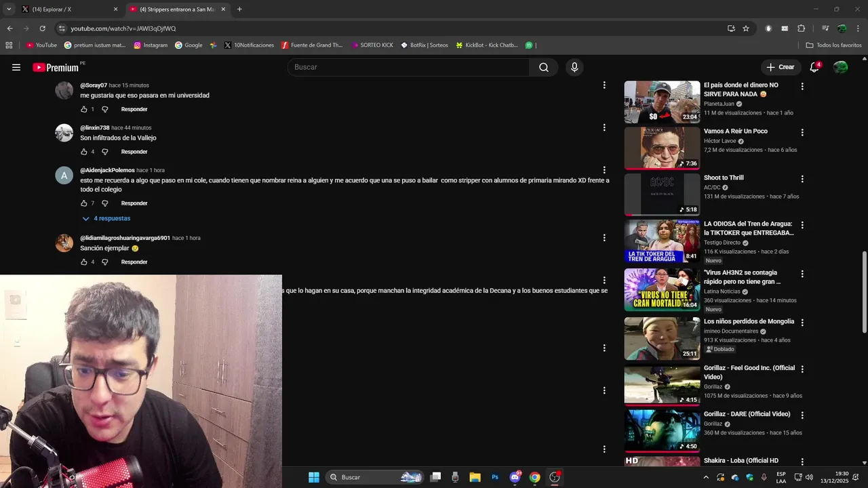Like the comment by @linxin738
This screenshot has height=488, width=868.
84,152
